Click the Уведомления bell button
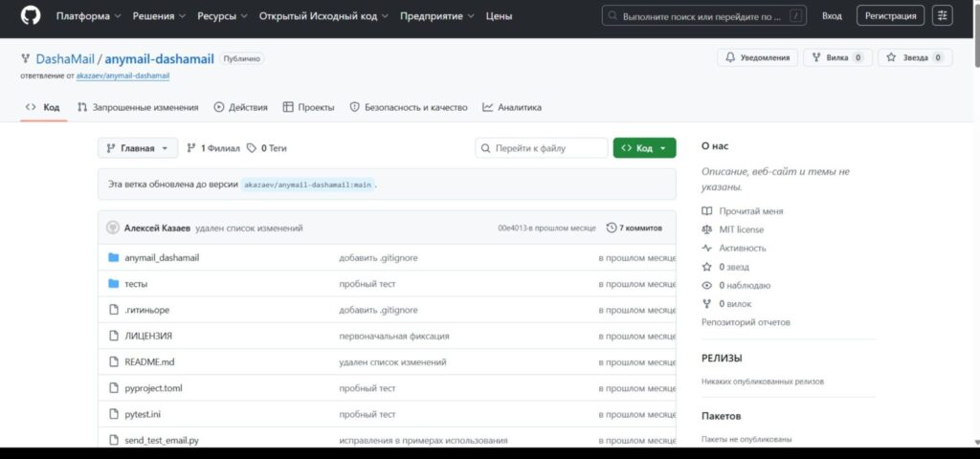Screen dimensions: 980x459 (758, 57)
